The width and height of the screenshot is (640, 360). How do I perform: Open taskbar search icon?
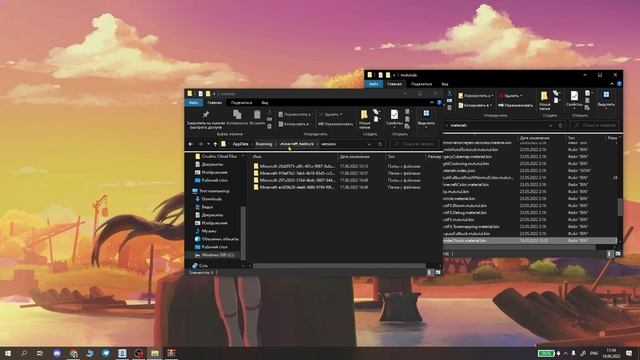[24, 353]
